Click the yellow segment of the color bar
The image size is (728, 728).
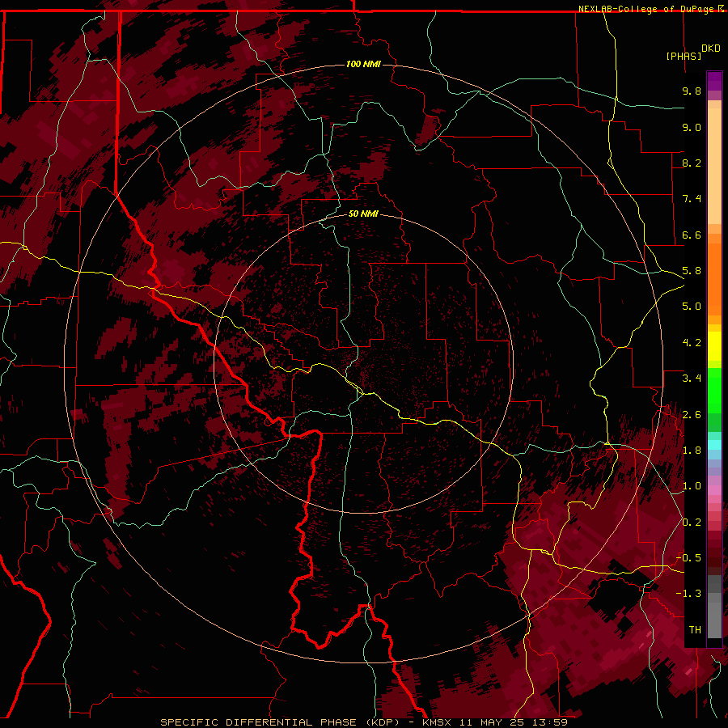[714, 346]
